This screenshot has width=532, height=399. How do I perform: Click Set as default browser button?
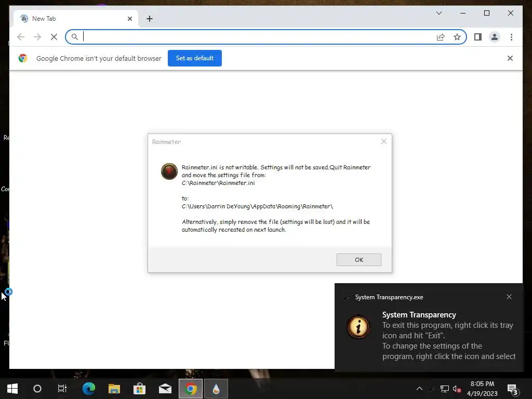pyautogui.click(x=194, y=58)
